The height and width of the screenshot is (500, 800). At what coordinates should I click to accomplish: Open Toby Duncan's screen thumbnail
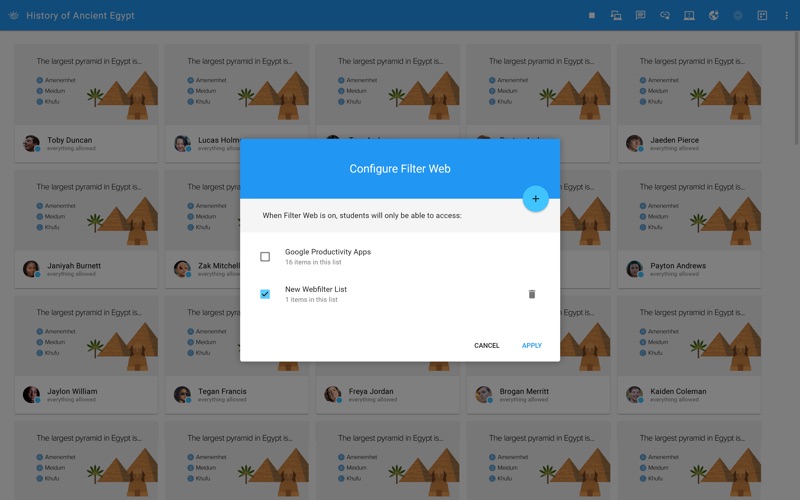click(86, 85)
